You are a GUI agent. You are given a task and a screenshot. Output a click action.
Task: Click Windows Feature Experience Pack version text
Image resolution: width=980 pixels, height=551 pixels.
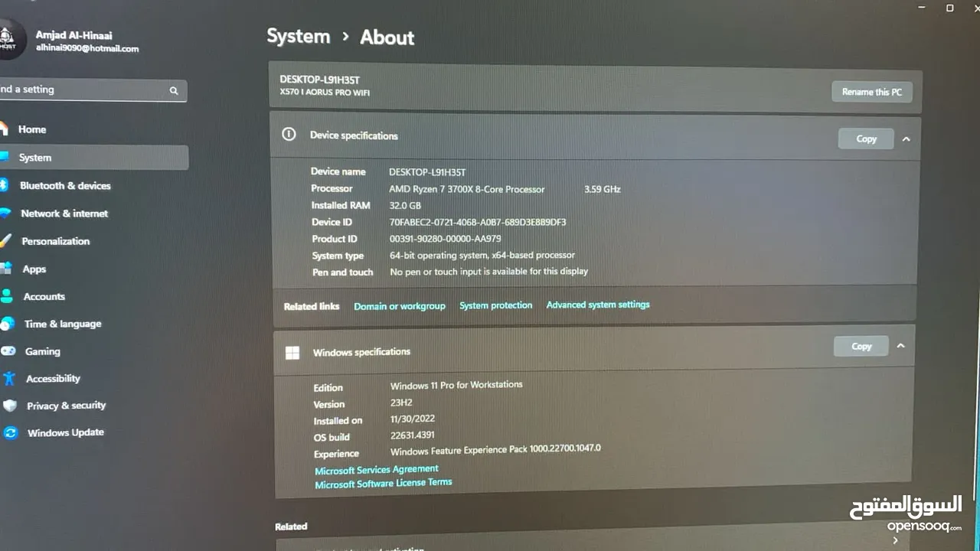click(x=495, y=449)
